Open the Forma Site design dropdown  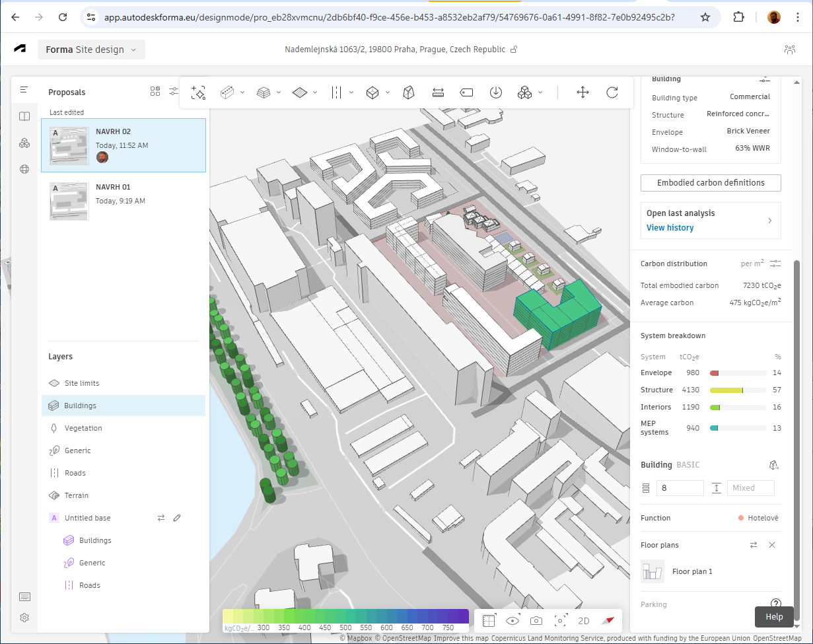[91, 50]
